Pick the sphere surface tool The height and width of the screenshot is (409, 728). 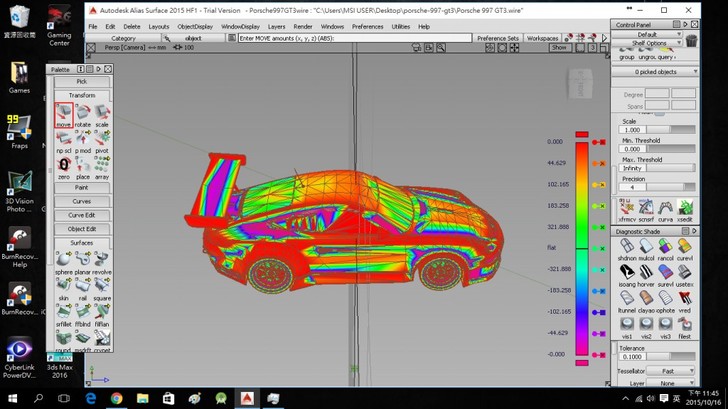pyautogui.click(x=63, y=260)
